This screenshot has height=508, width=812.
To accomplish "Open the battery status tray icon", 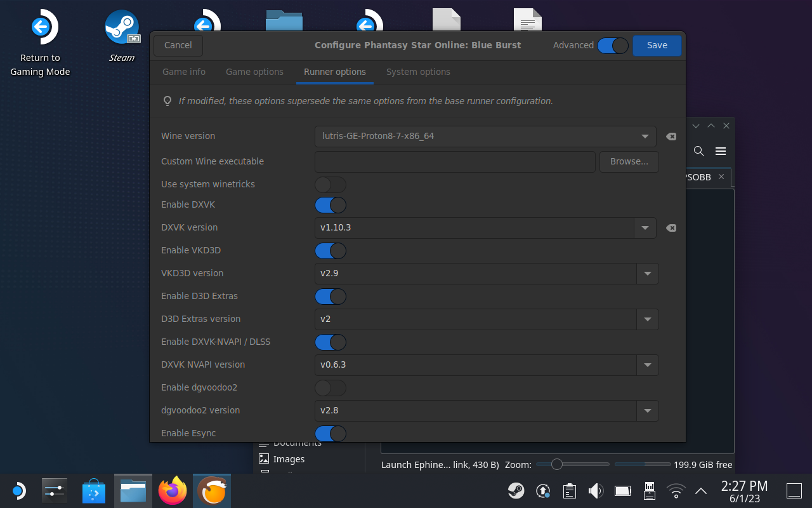I will coord(622,491).
